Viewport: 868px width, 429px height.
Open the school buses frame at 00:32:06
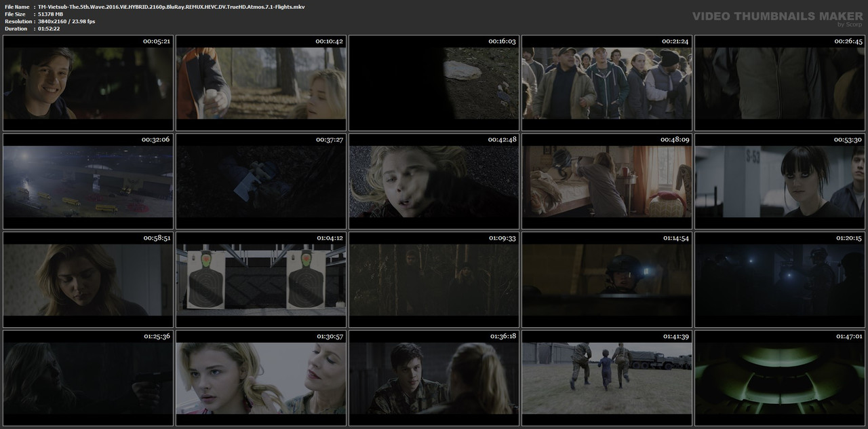[88, 181]
